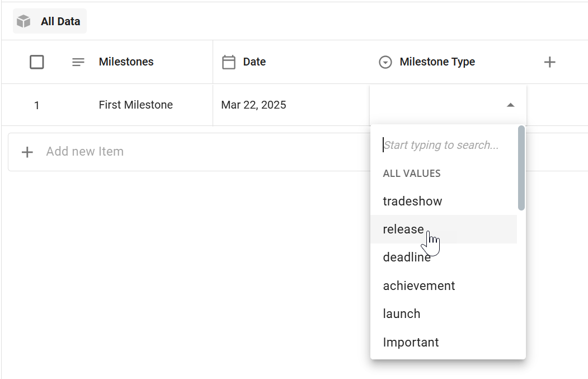588x379 pixels.
Task: Click the dropdown-type icon beside Milestone Type header
Action: [385, 62]
